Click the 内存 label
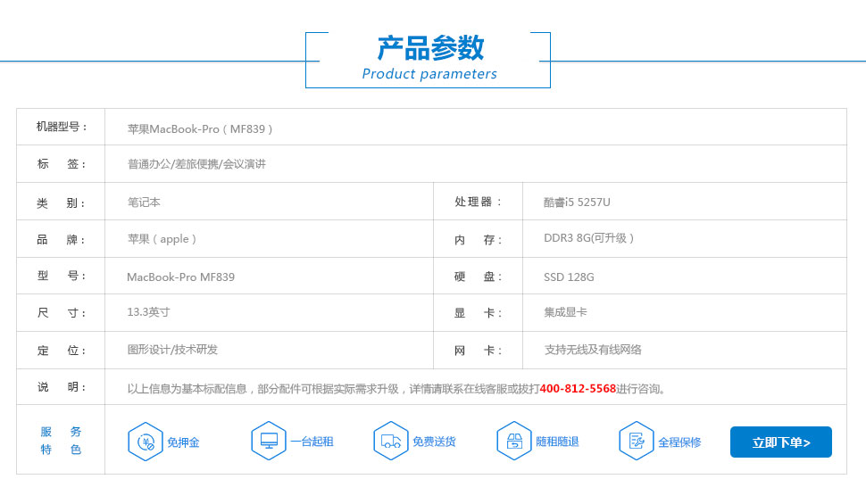Viewport: 866px width, 504px height. coord(478,240)
